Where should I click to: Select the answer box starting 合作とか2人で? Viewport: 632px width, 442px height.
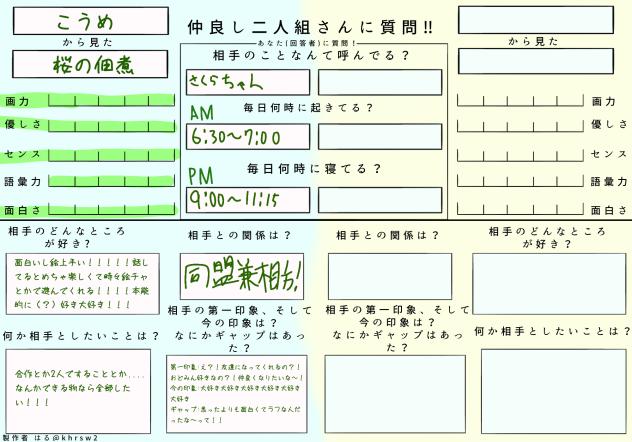(x=78, y=391)
